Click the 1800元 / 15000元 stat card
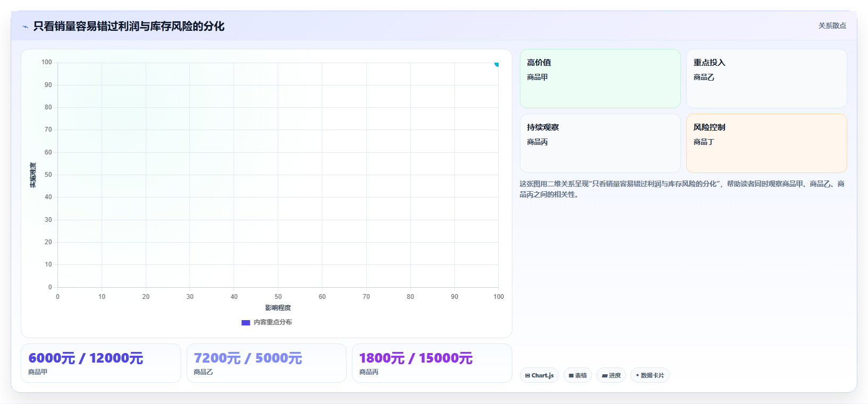The width and height of the screenshot is (868, 404). coord(432,363)
